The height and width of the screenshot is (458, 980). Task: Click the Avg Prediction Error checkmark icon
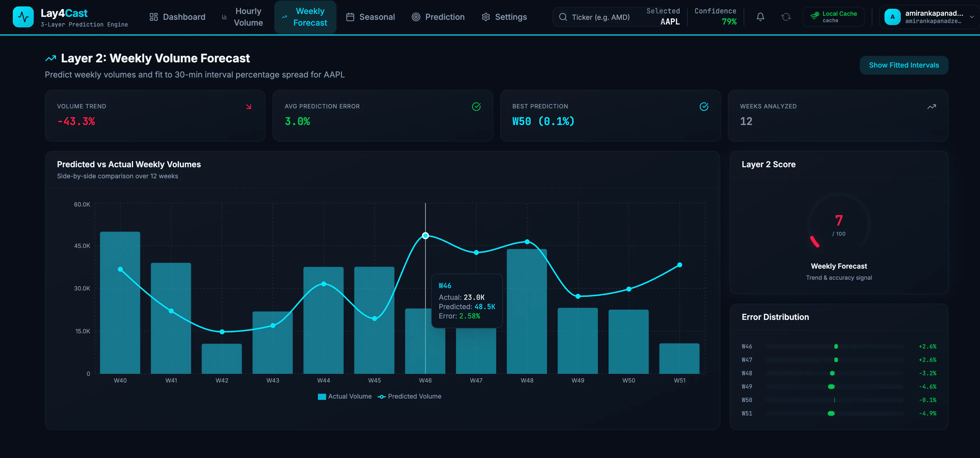tap(476, 107)
